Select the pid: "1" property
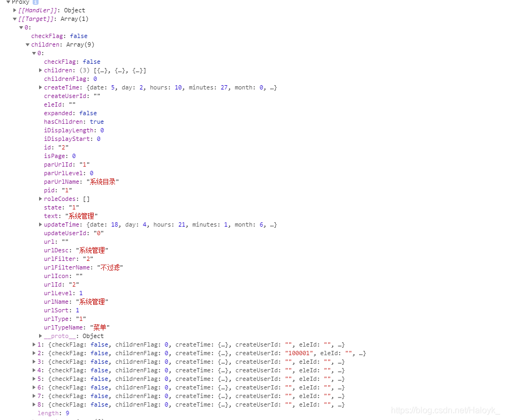The image size is (505, 420). [x=58, y=190]
